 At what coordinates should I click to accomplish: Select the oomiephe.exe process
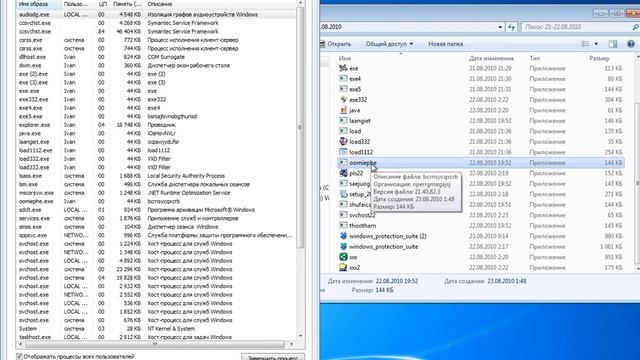pyautogui.click(x=156, y=201)
